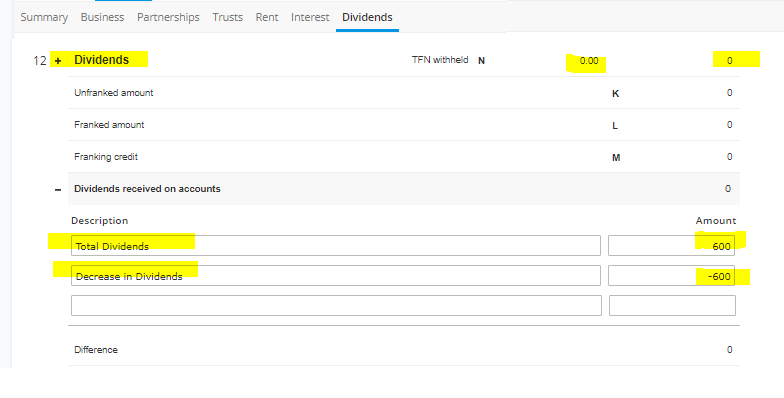
Task: Collapse Dividends received on accounts section
Action: tap(58, 190)
